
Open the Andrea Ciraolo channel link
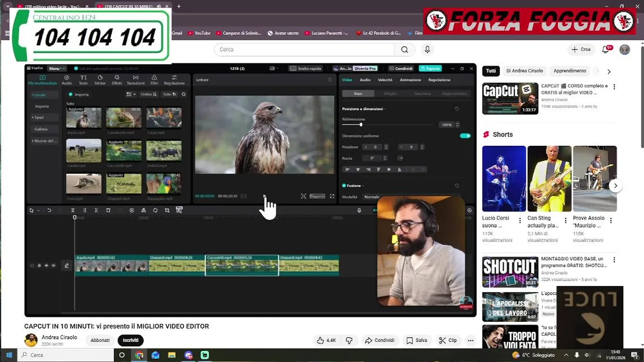point(59,337)
